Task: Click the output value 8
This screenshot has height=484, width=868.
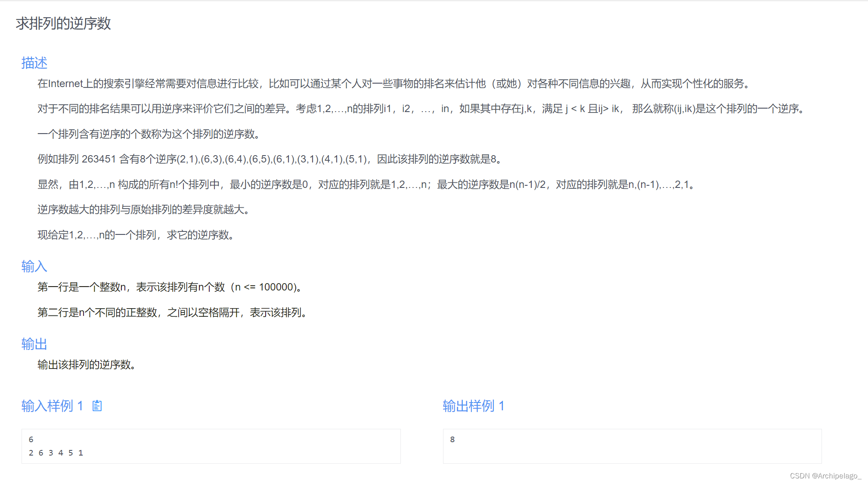Action: point(452,440)
